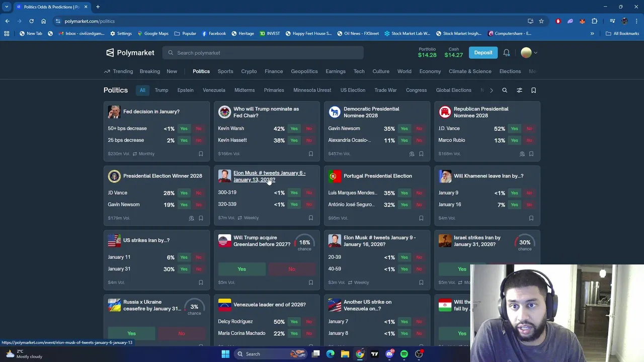Open the Elections category
This screenshot has width=644, height=362.
point(510,71)
